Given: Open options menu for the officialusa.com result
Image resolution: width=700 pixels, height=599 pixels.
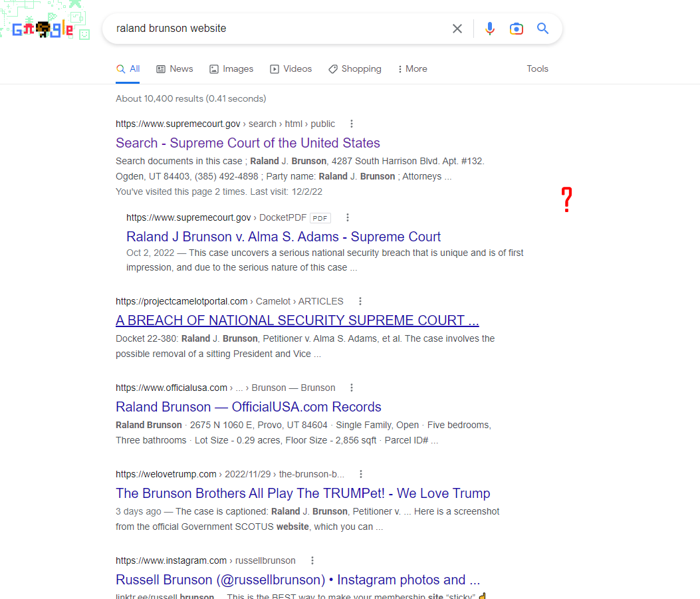Looking at the screenshot, I should [352, 388].
